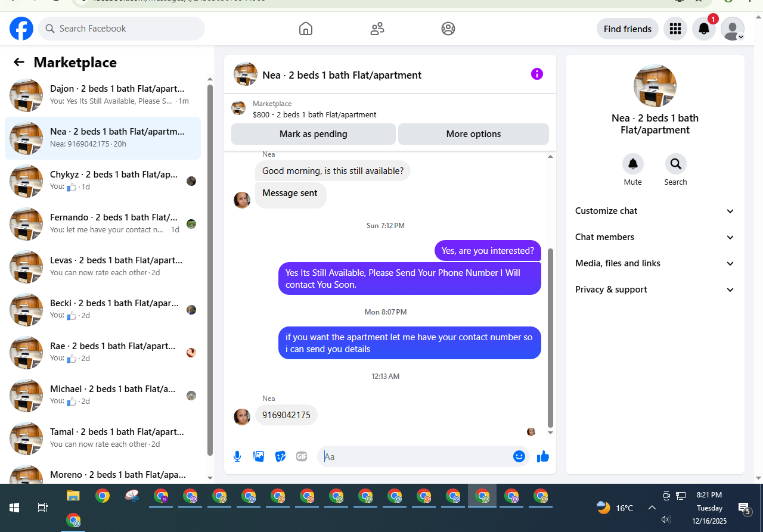Go back using the Marketplace back arrow
The height and width of the screenshot is (532, 763).
tap(19, 62)
